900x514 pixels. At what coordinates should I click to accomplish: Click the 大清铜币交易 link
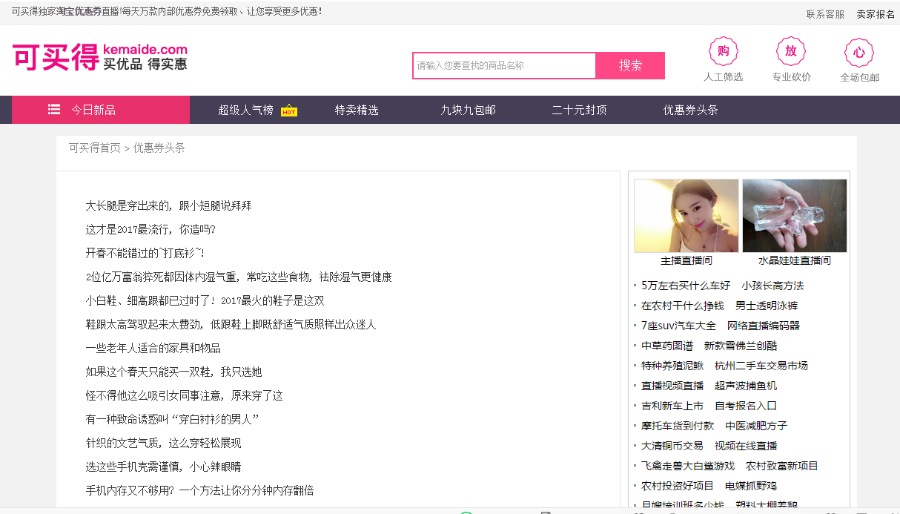tap(672, 446)
